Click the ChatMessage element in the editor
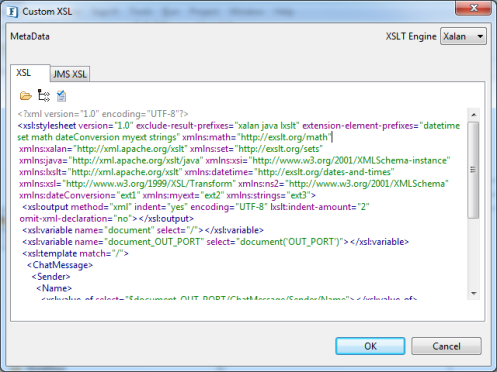This screenshot has height=372, width=497. (x=60, y=265)
